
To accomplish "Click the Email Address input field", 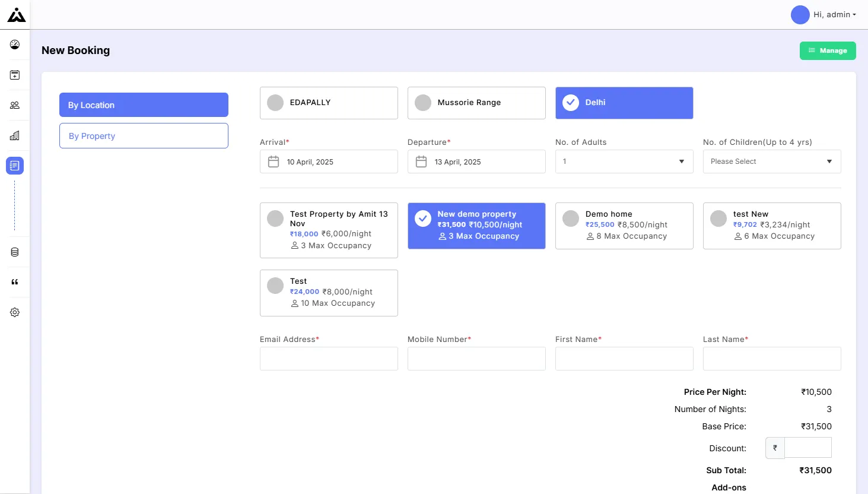I will click(x=328, y=359).
